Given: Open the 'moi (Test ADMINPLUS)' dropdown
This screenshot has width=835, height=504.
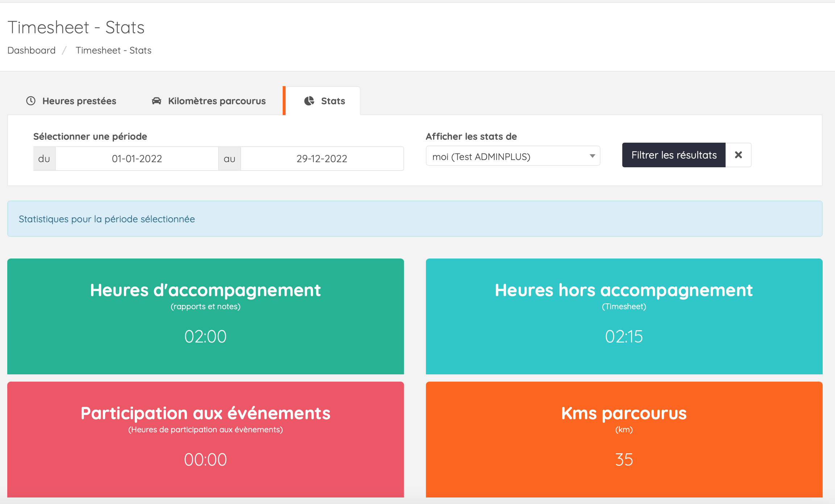Looking at the screenshot, I should [x=513, y=156].
